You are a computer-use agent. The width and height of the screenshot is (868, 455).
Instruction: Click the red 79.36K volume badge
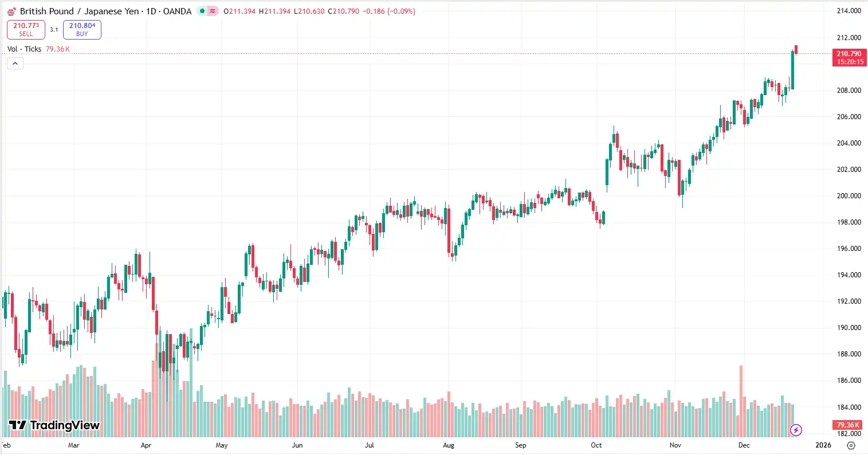tap(847, 425)
